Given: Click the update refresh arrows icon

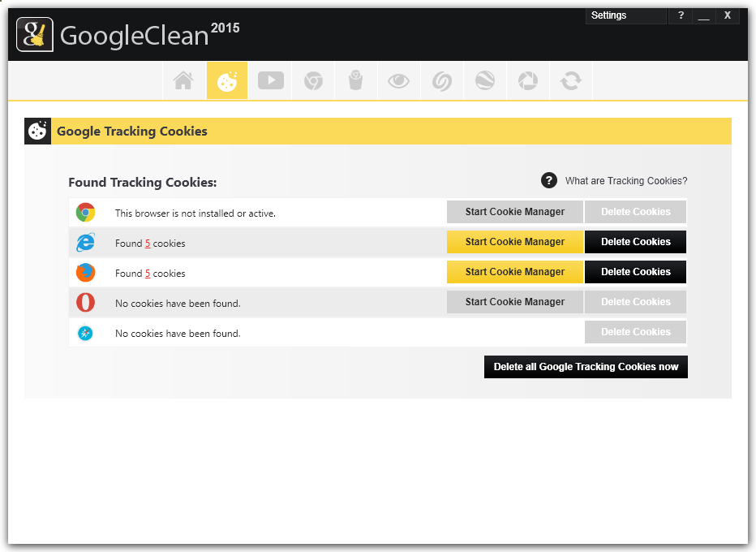Looking at the screenshot, I should [x=571, y=80].
